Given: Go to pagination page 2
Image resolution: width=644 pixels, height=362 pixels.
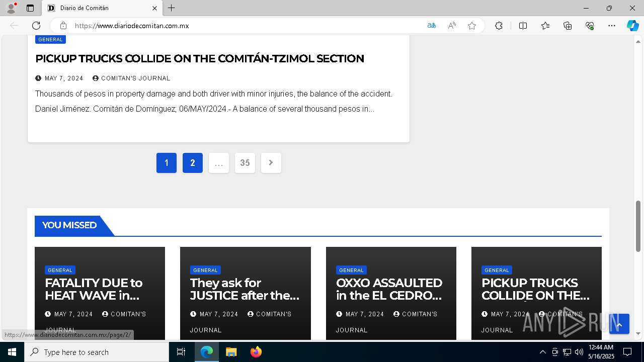Looking at the screenshot, I should tap(193, 163).
